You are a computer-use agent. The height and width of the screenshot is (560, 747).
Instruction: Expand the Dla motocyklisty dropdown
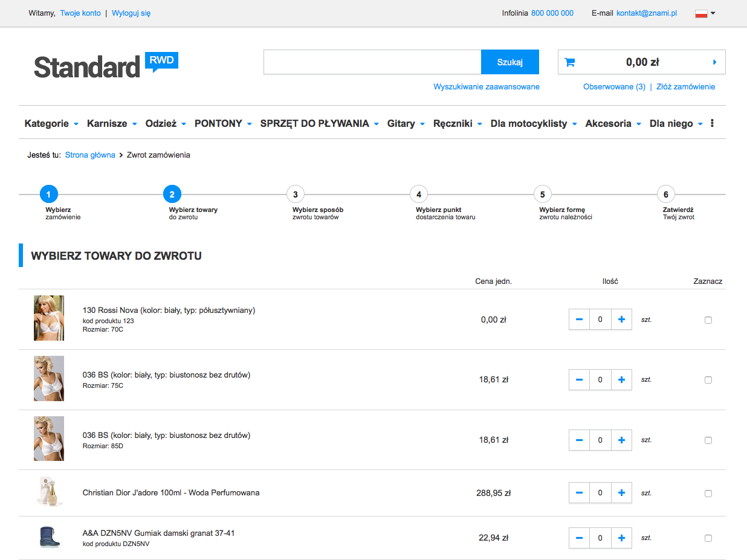pyautogui.click(x=533, y=123)
